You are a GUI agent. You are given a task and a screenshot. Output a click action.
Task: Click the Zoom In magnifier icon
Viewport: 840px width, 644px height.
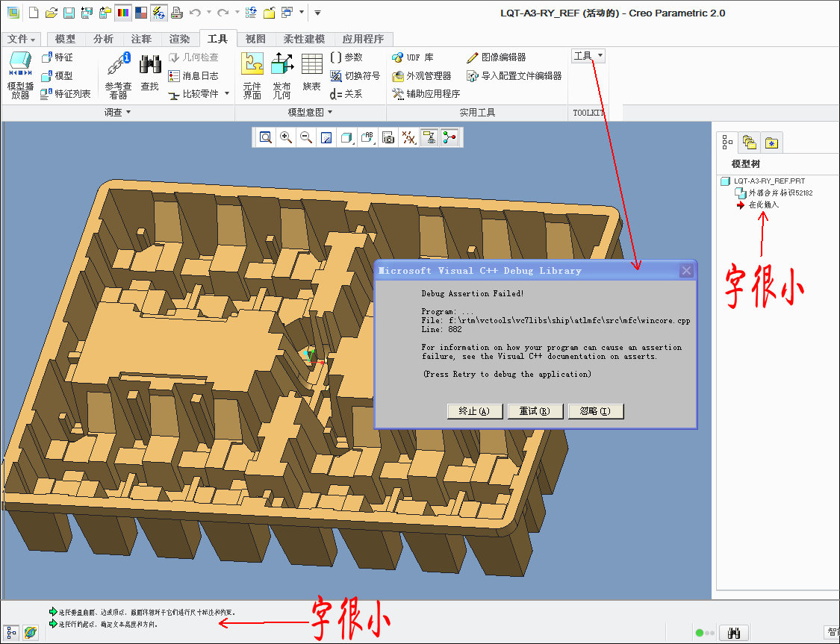click(286, 137)
